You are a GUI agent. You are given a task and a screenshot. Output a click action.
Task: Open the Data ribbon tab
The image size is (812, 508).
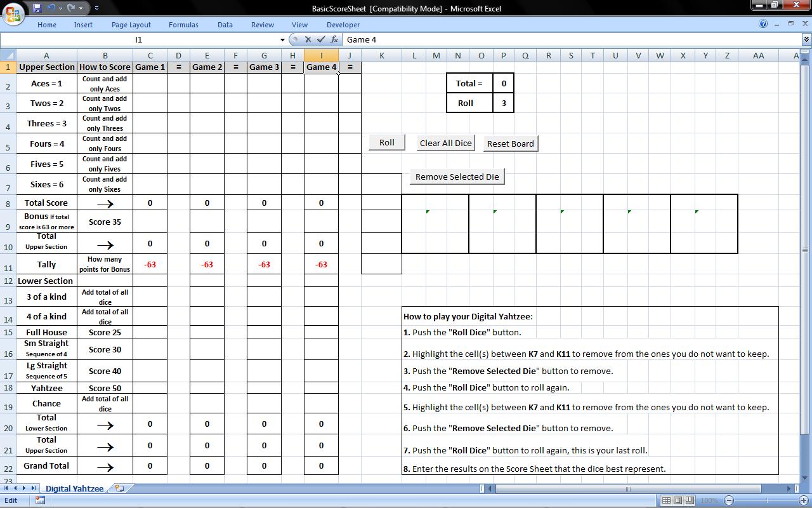click(225, 25)
